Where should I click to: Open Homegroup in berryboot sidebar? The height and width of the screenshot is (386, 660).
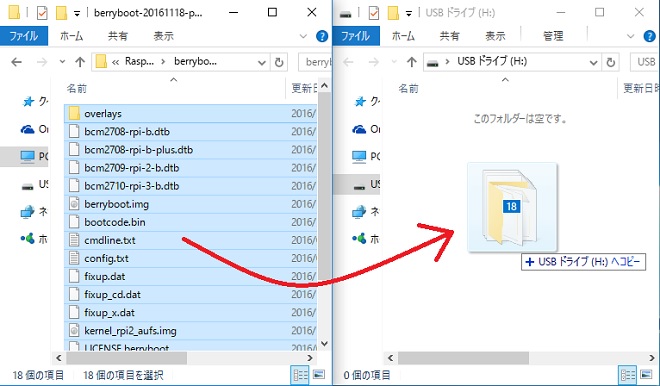35,239
